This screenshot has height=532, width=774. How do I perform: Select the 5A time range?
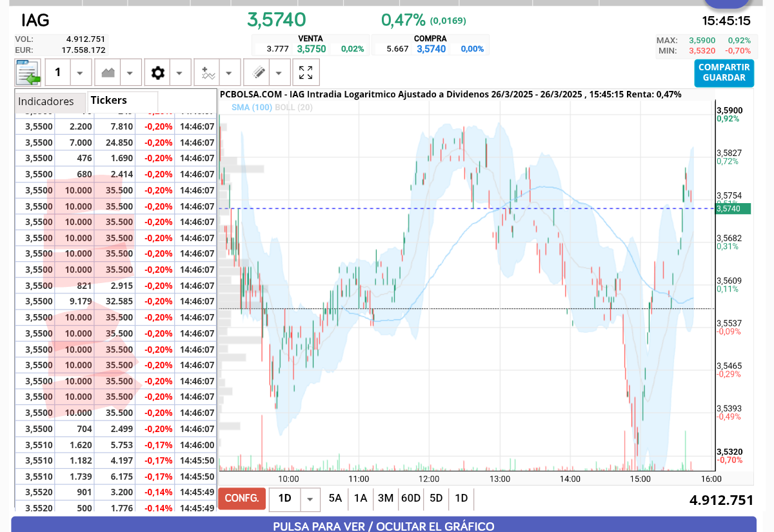(335, 498)
